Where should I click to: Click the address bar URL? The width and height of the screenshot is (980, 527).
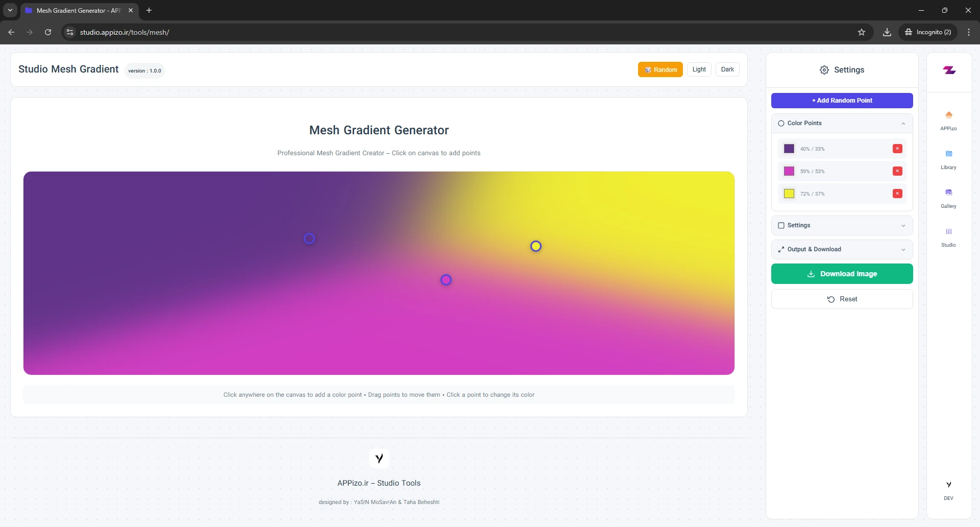click(x=125, y=32)
